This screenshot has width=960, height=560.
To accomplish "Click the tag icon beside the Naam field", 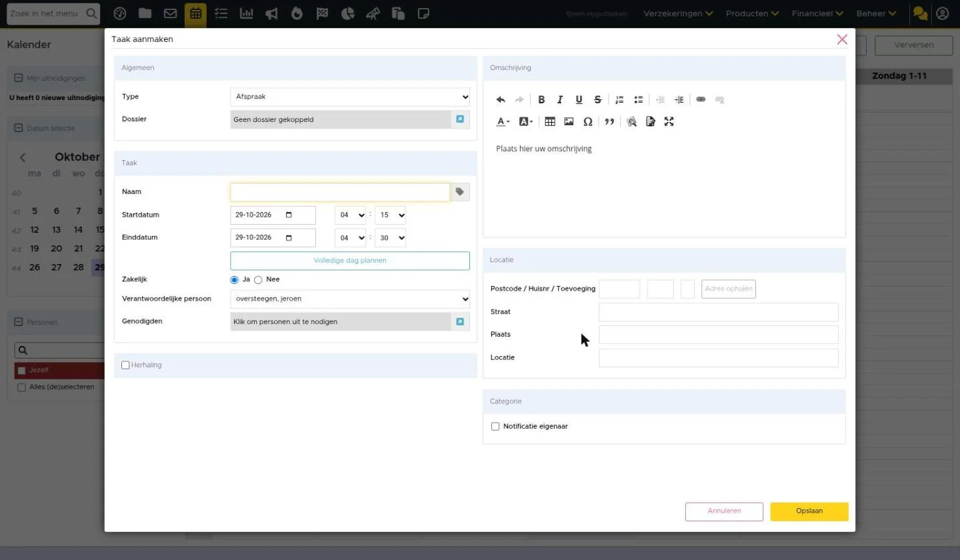I will tap(460, 192).
